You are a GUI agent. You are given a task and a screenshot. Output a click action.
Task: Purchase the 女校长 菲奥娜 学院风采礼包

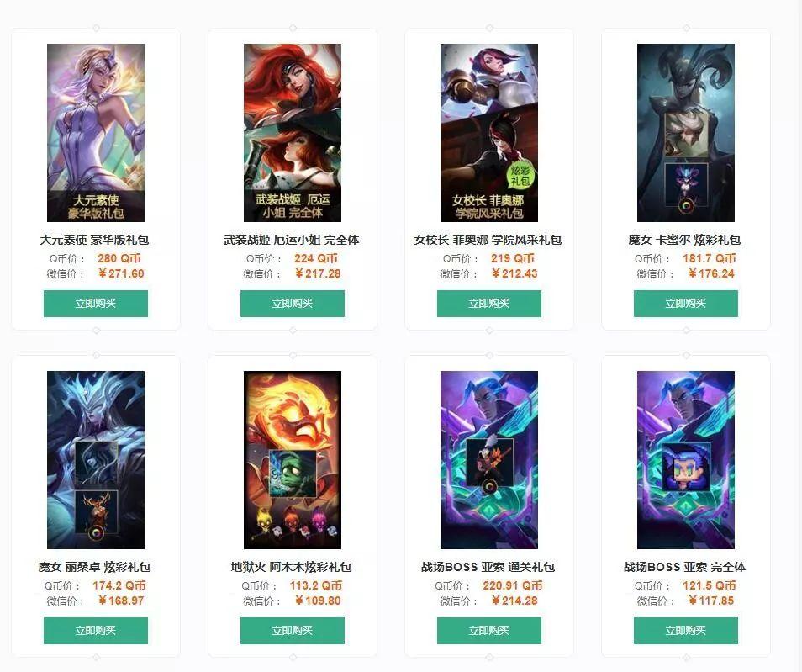pos(489,304)
